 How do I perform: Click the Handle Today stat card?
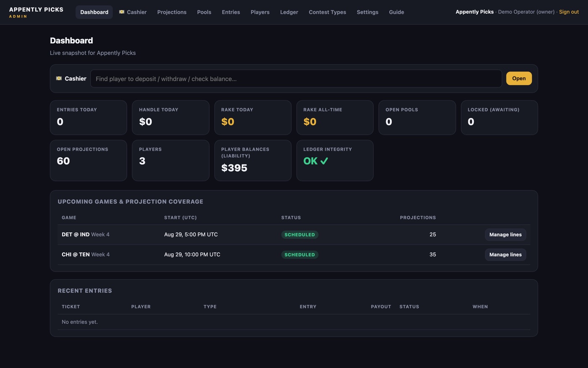tap(171, 117)
